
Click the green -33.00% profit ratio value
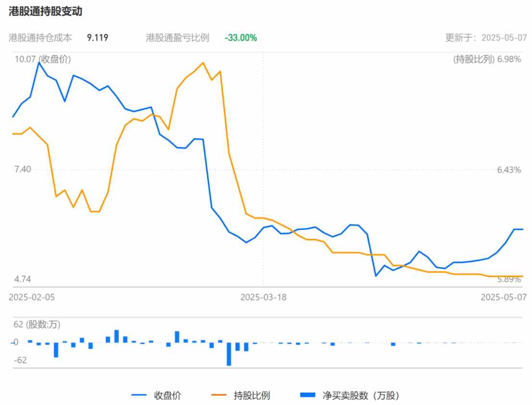pos(240,37)
